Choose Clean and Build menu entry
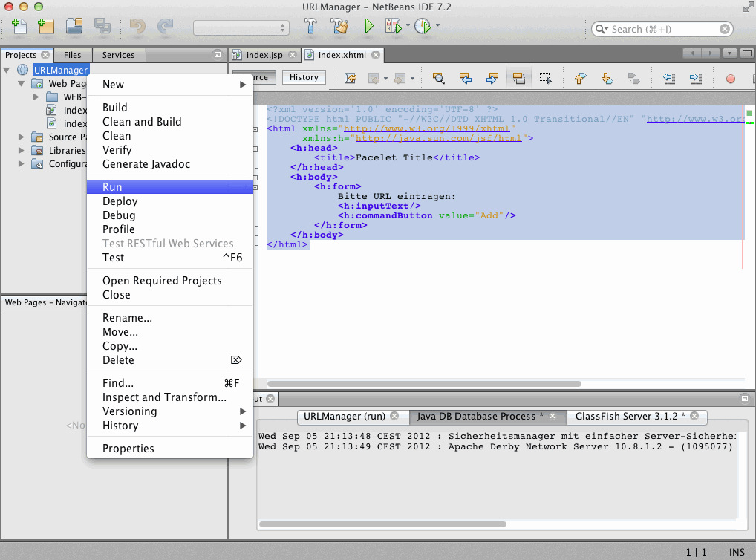 pos(142,122)
